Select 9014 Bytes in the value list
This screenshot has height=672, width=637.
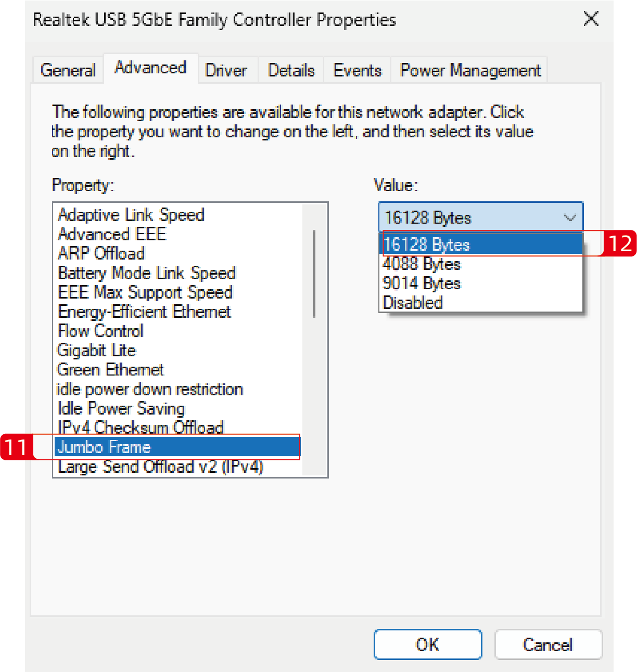422,283
